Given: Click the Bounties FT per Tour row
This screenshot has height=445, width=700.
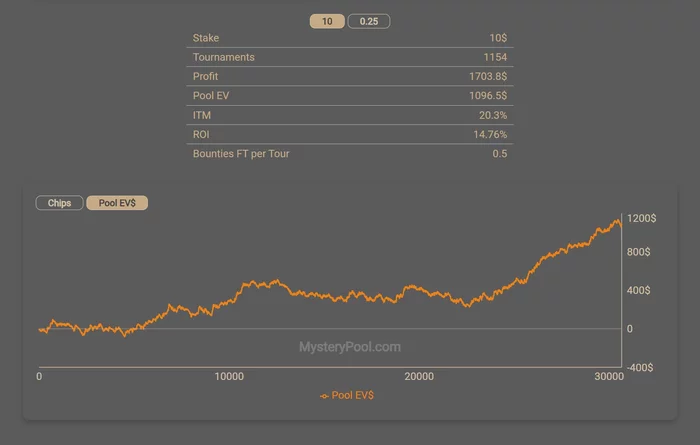Looking at the screenshot, I should [x=350, y=154].
